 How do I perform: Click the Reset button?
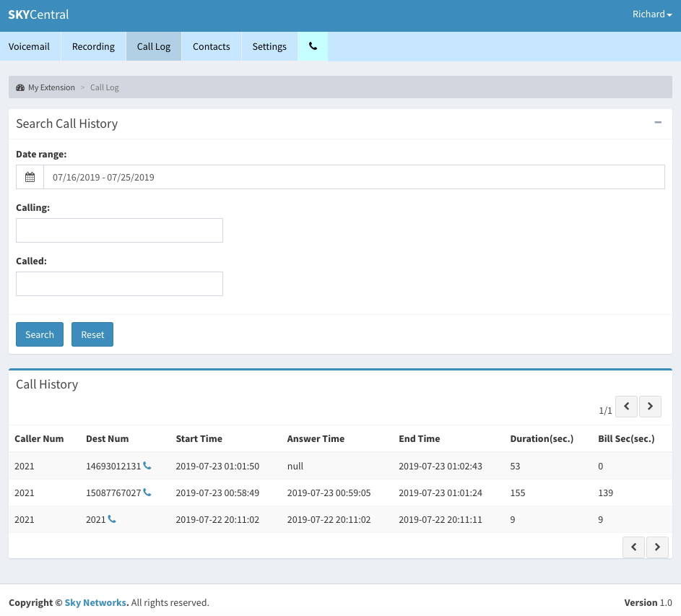92,334
